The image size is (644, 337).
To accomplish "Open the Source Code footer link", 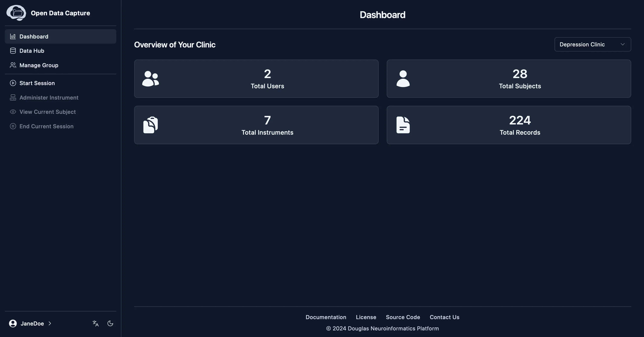I will pos(403,317).
